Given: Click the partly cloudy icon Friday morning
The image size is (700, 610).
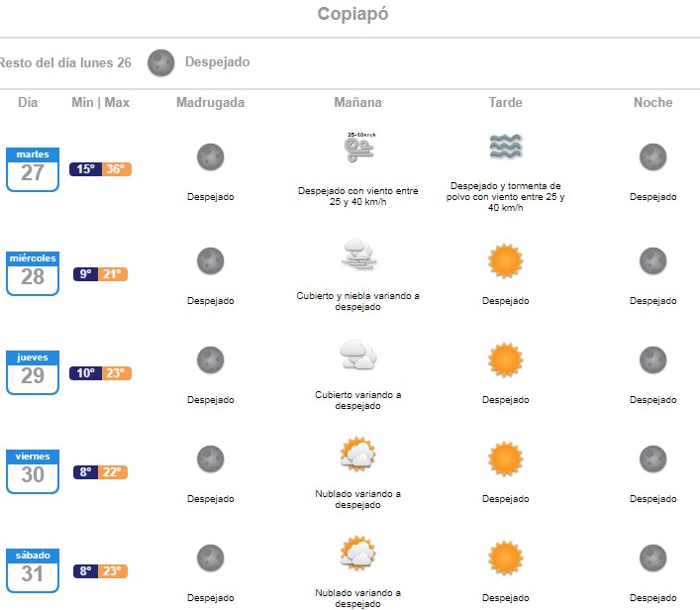Looking at the screenshot, I should point(356,455).
